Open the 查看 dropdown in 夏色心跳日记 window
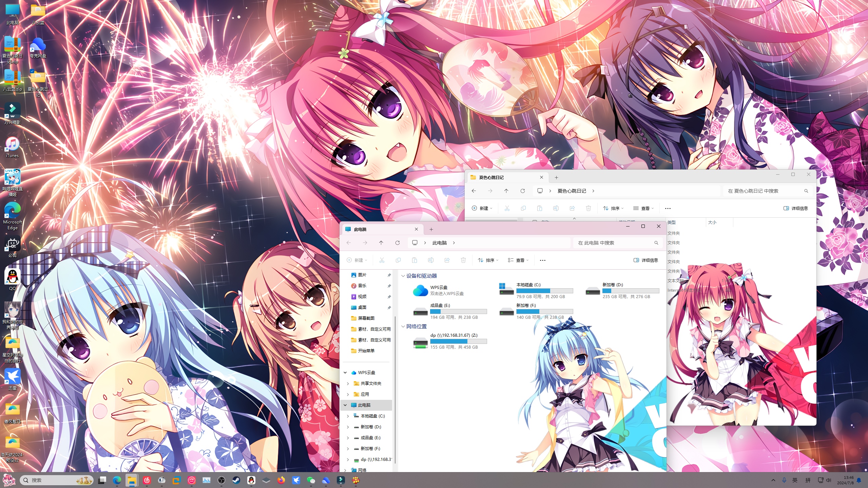868x488 pixels. [643, 208]
